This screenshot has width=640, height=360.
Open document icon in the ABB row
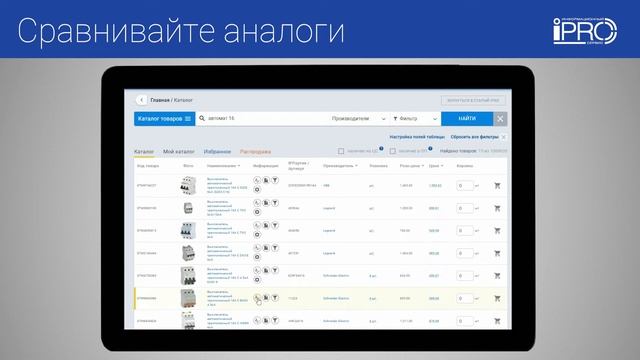click(x=266, y=180)
